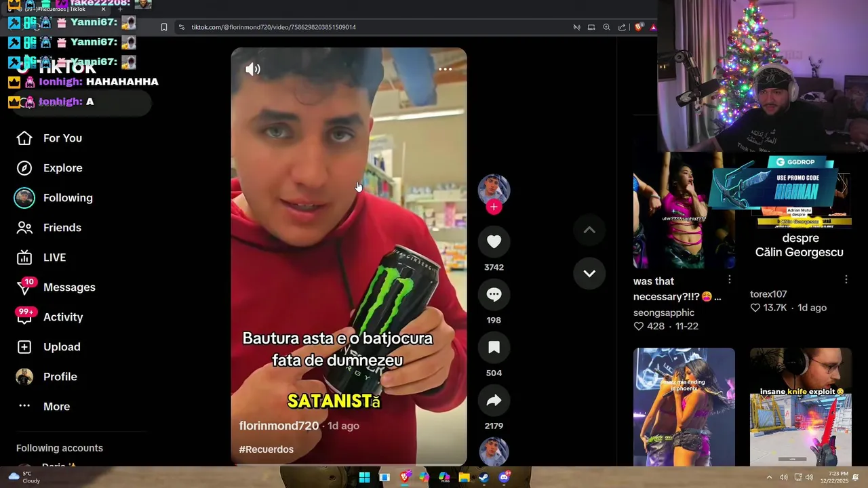The height and width of the screenshot is (488, 868).
Task: Open the 'insane knife exploit' video thumbnail
Action: (800, 407)
